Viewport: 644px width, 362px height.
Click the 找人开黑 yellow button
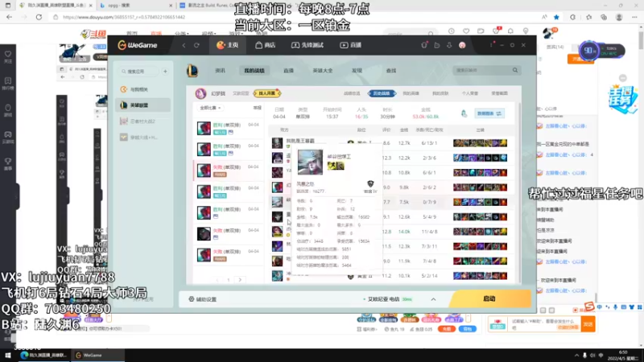click(266, 93)
